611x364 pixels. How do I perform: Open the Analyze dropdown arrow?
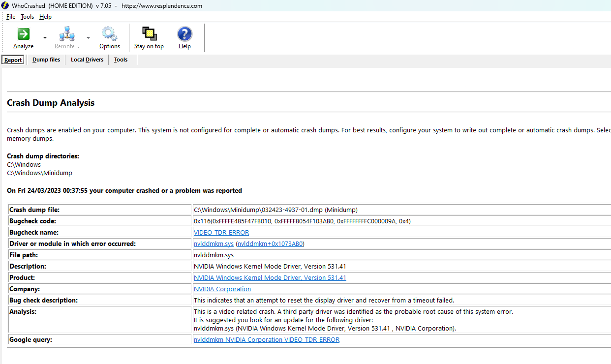coord(45,38)
